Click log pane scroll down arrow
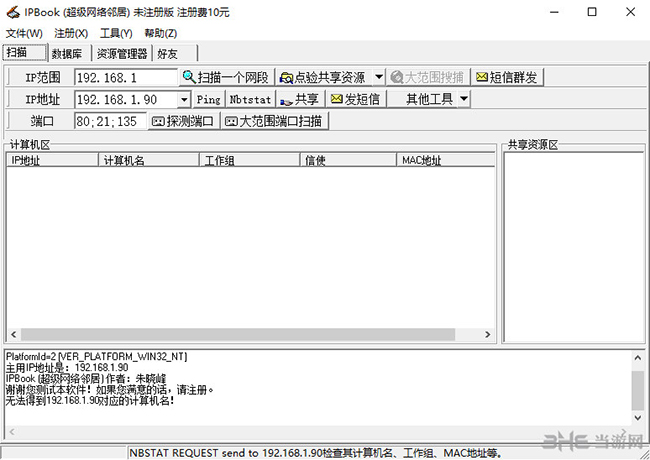 [x=638, y=418]
